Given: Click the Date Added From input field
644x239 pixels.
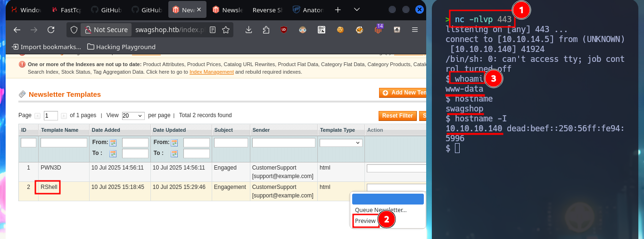Looking at the screenshot, I should 135,143.
